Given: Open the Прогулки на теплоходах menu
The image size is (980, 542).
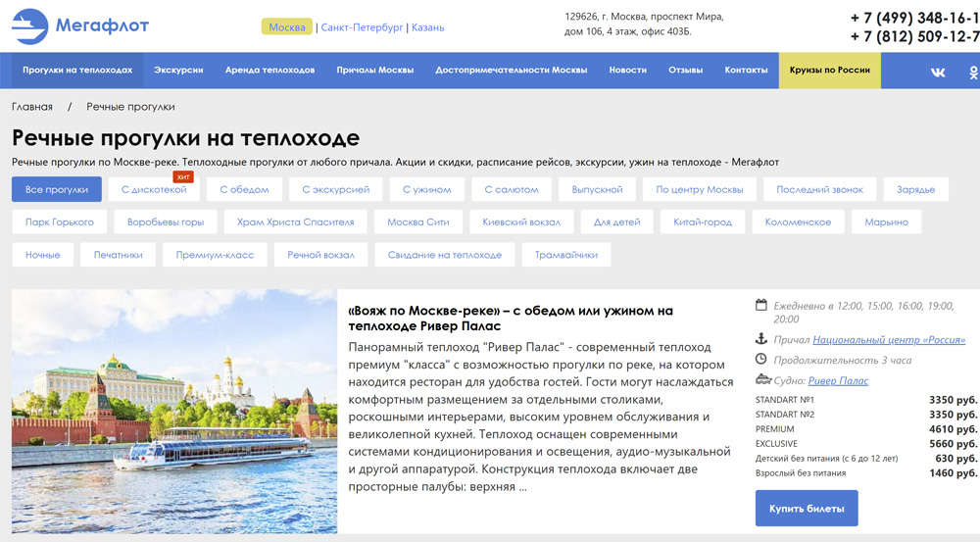Looking at the screenshot, I should (x=77, y=70).
